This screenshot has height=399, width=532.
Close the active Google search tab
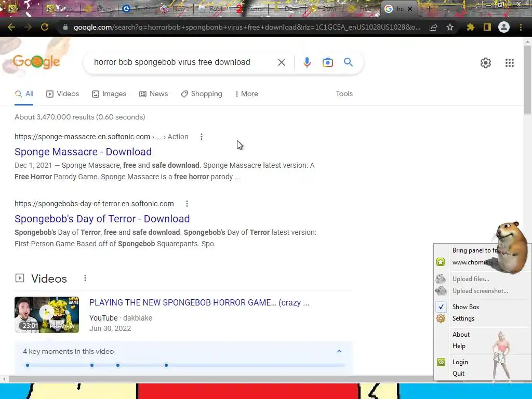pos(410,9)
